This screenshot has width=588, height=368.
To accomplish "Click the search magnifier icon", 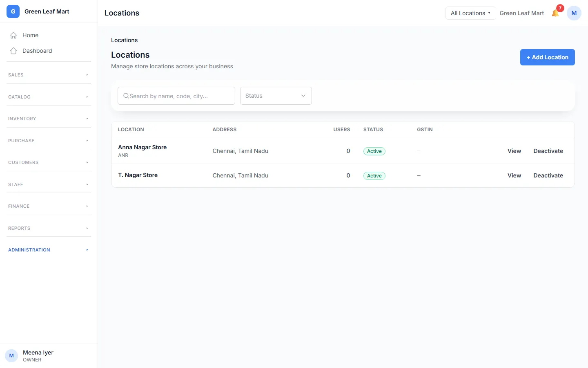I will tap(126, 96).
